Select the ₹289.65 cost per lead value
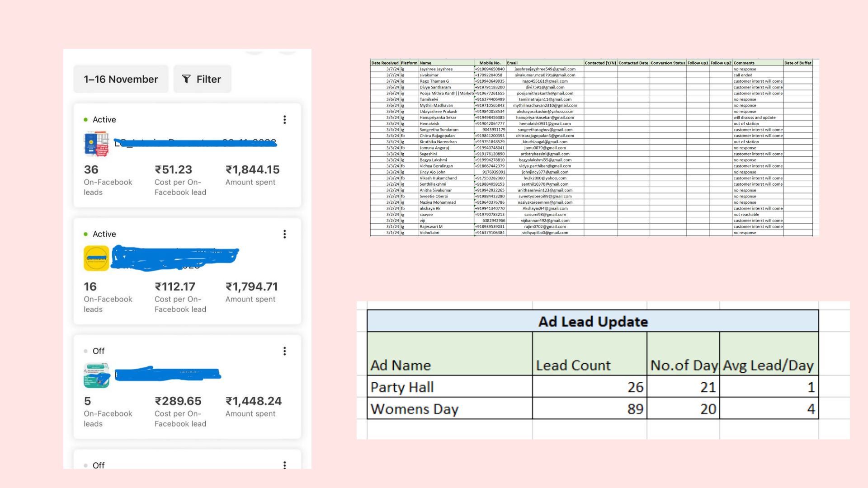The image size is (868, 488). coord(178,401)
